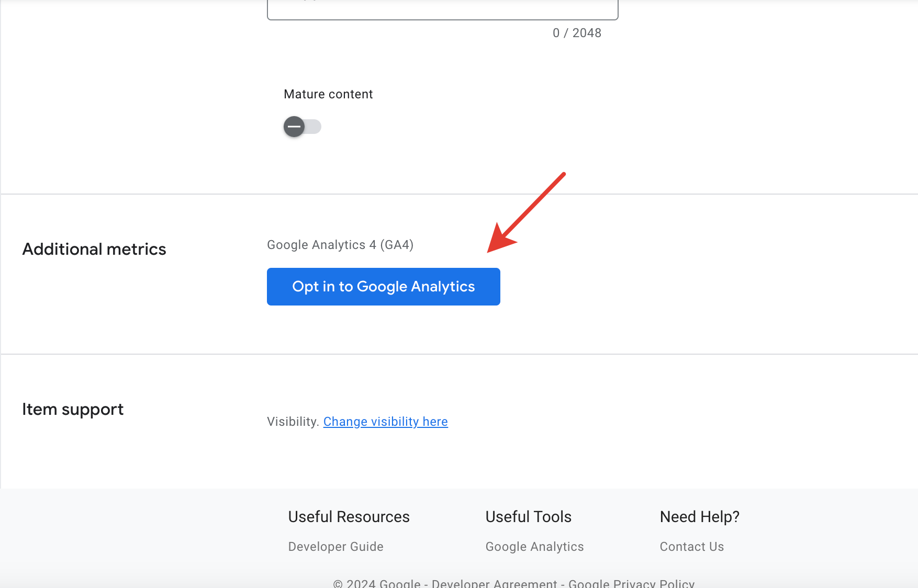Select the Item support section heading
This screenshot has width=918, height=588.
point(73,409)
